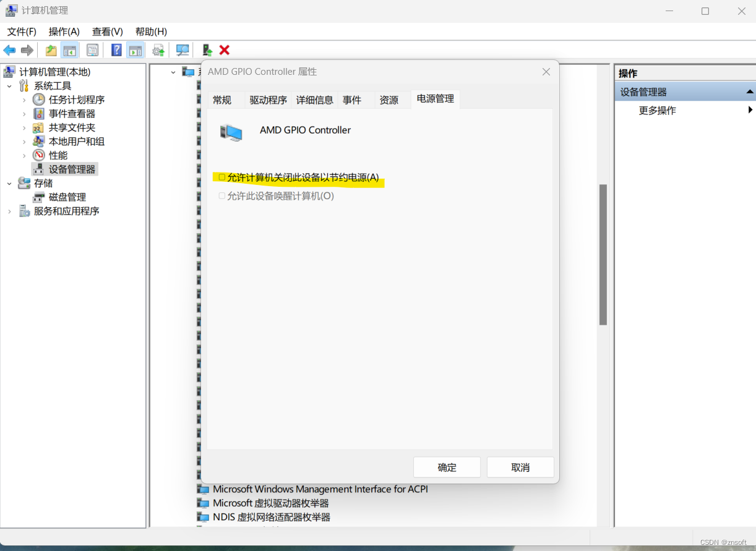Expand the 共享文件夹 tree node
This screenshot has width=756, height=551.
click(24, 127)
